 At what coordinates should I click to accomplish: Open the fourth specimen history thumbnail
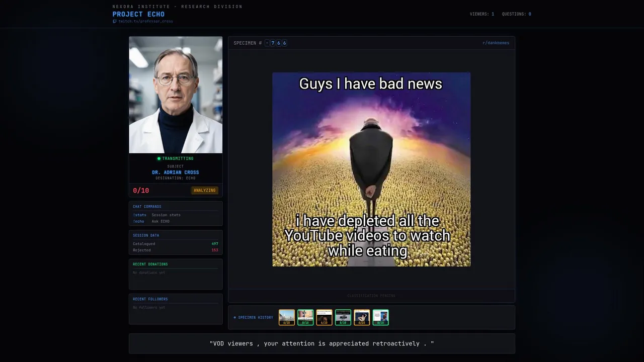[343, 317]
